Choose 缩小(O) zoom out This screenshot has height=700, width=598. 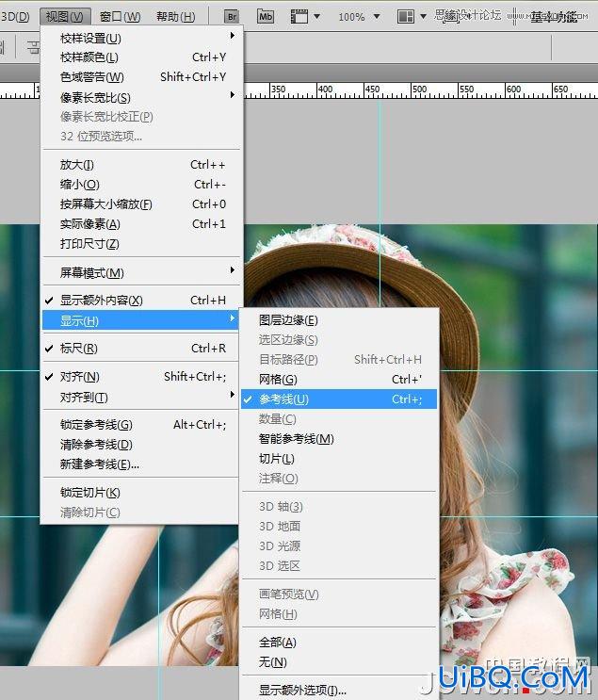pyautogui.click(x=141, y=185)
